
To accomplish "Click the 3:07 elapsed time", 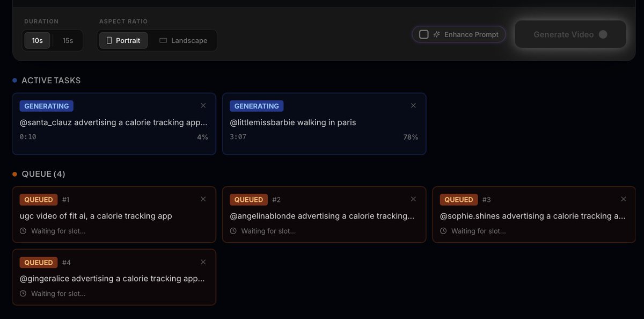I will (238, 137).
